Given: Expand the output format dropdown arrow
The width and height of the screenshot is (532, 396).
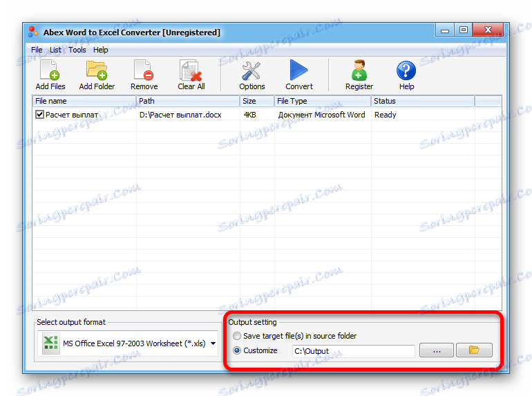Looking at the screenshot, I should [x=213, y=343].
